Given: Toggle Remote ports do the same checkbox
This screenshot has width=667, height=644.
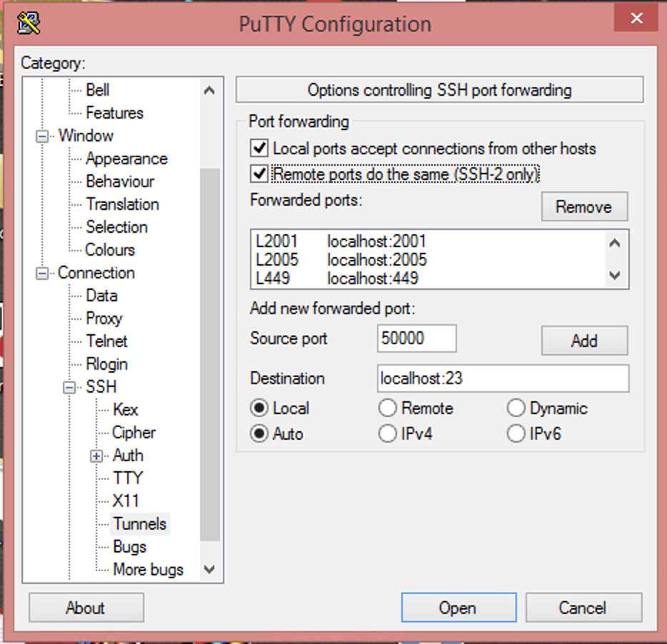Looking at the screenshot, I should pos(259,173).
